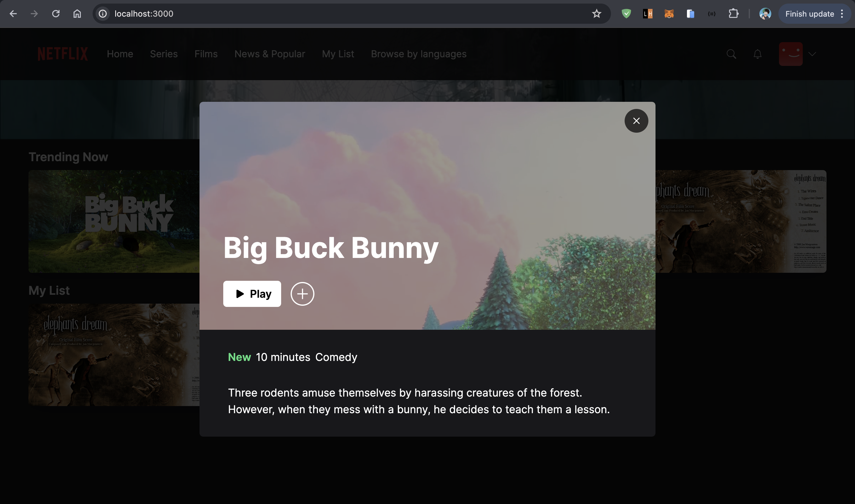Bookmark this page with the star icon
The width and height of the screenshot is (855, 504).
tap(596, 14)
